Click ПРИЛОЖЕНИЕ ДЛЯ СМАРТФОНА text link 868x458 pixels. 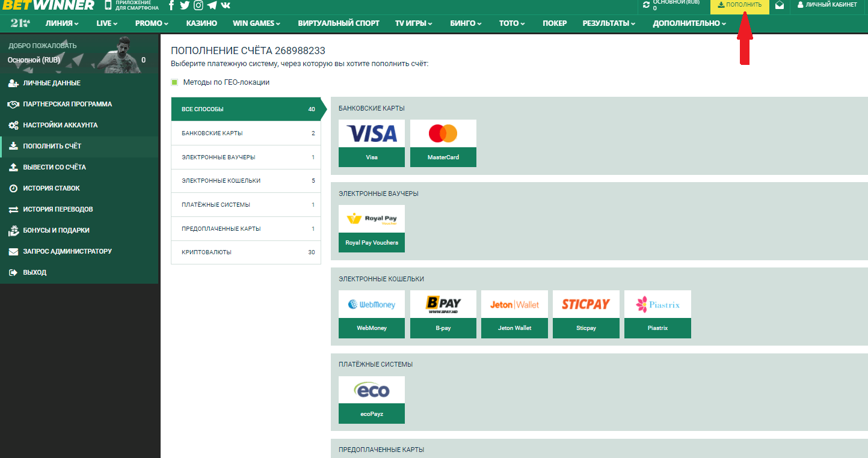pos(137,5)
